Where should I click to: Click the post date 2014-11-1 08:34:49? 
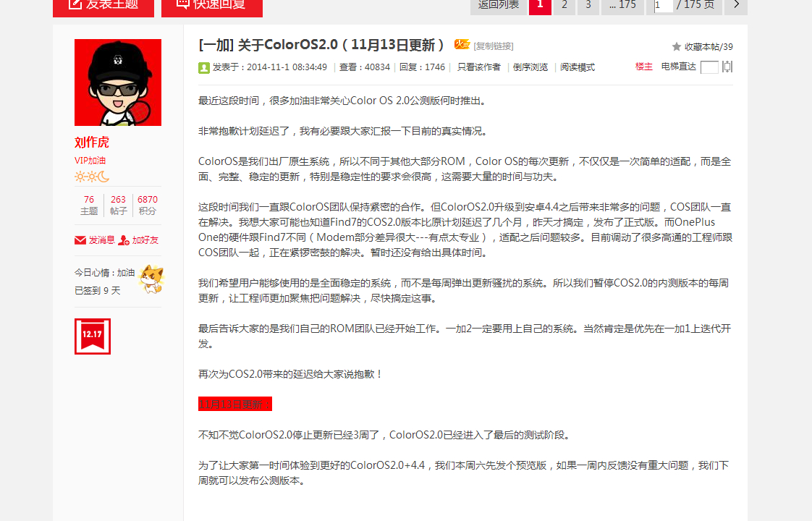click(x=287, y=67)
